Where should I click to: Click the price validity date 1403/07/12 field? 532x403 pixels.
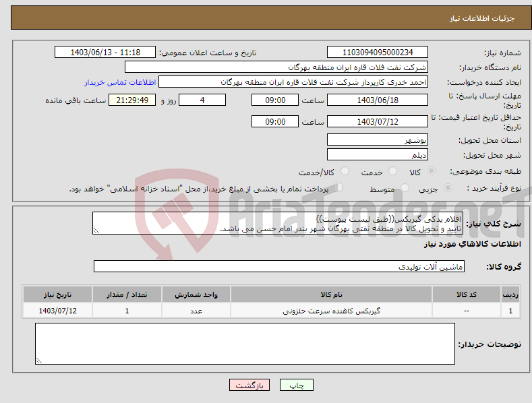click(378, 121)
